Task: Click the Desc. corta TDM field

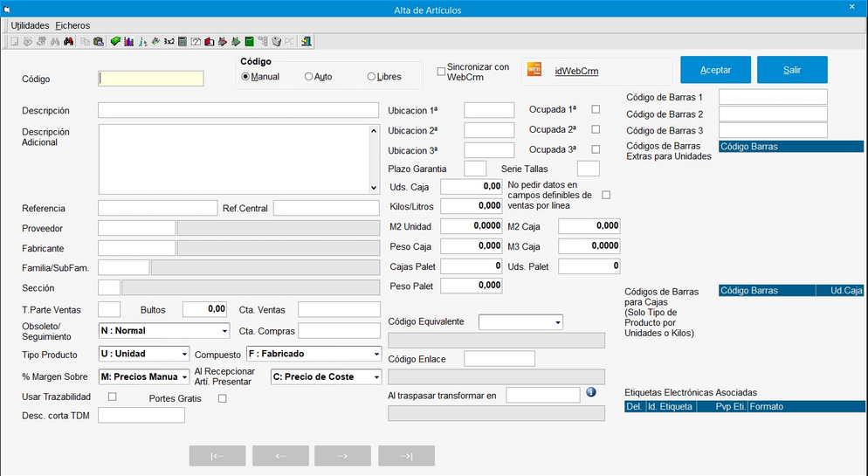Action: [x=141, y=416]
